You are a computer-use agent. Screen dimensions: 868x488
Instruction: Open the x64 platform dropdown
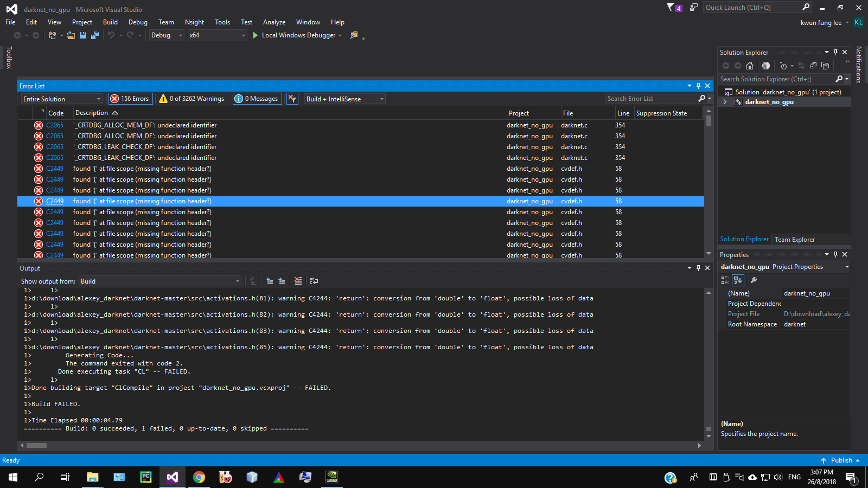click(x=217, y=35)
